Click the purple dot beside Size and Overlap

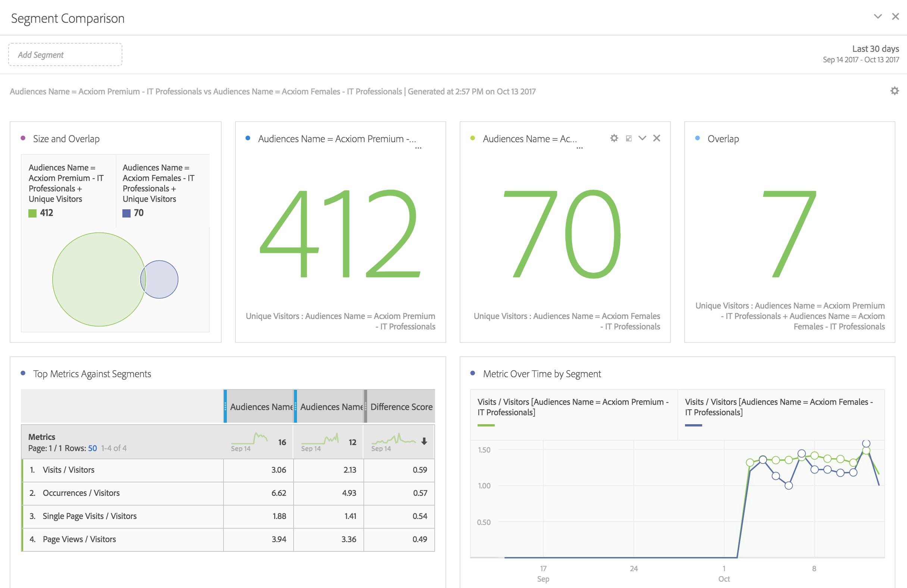pos(23,138)
